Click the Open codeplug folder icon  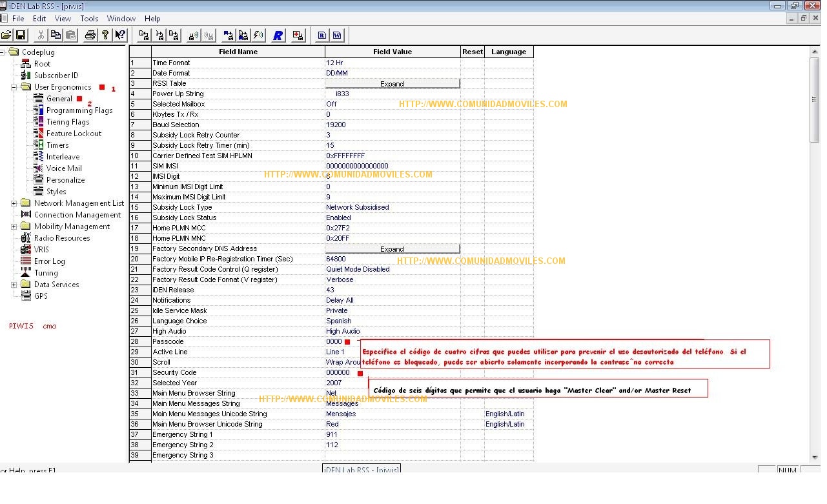pyautogui.click(x=6, y=35)
